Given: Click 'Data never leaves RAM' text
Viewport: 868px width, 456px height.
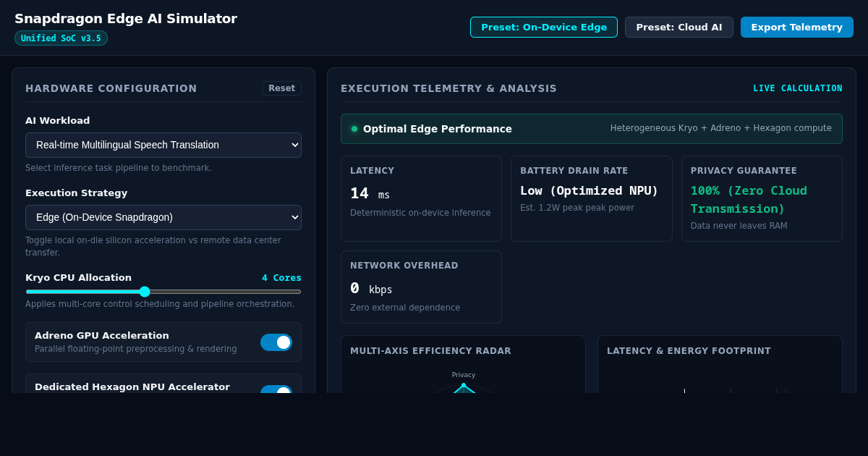Looking at the screenshot, I should 739,226.
